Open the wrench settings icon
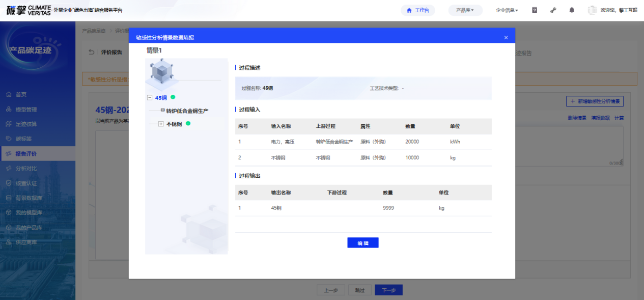Screen dimensions: 644x300 point(553,10)
